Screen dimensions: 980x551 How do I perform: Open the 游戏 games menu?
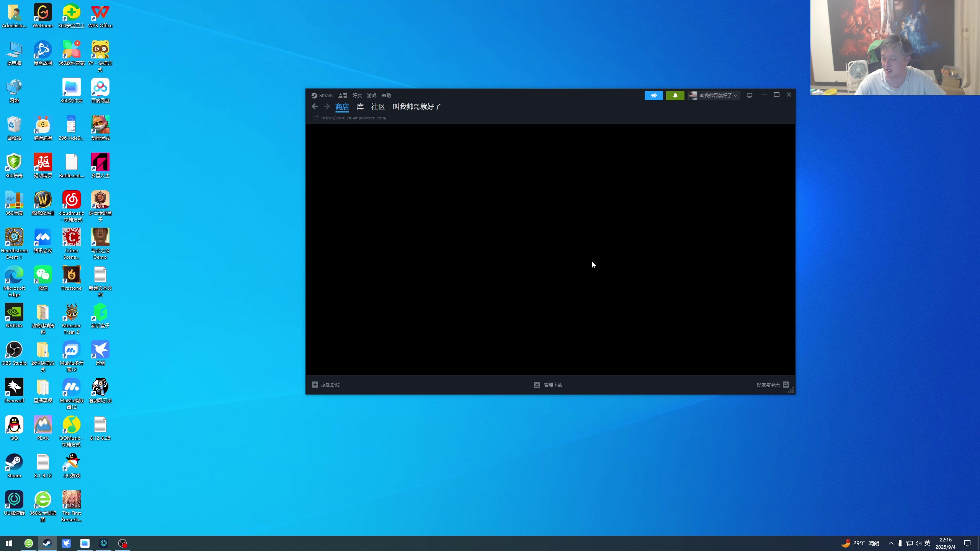372,96
